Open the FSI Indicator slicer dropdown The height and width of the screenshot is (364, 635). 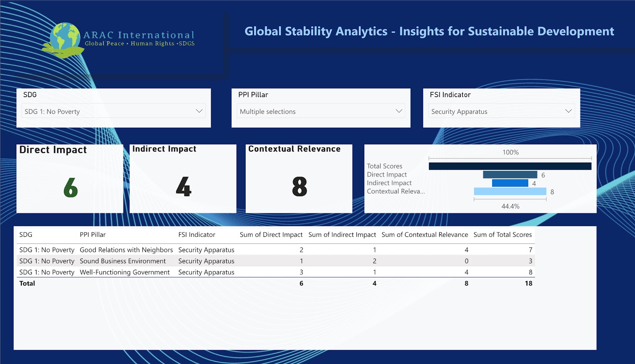click(502, 111)
